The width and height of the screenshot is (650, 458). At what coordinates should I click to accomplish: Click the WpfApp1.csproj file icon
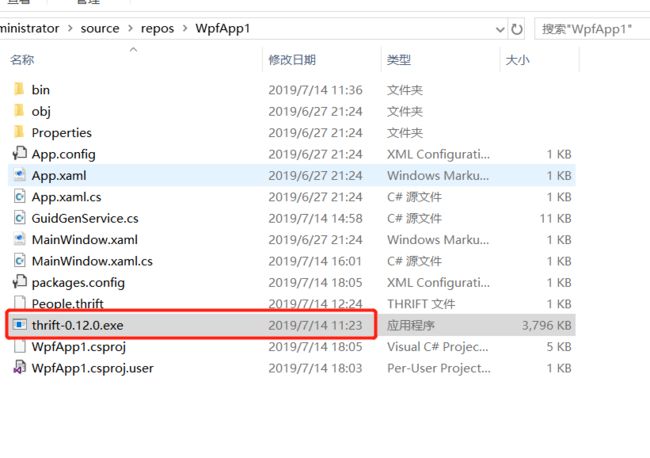(x=19, y=346)
